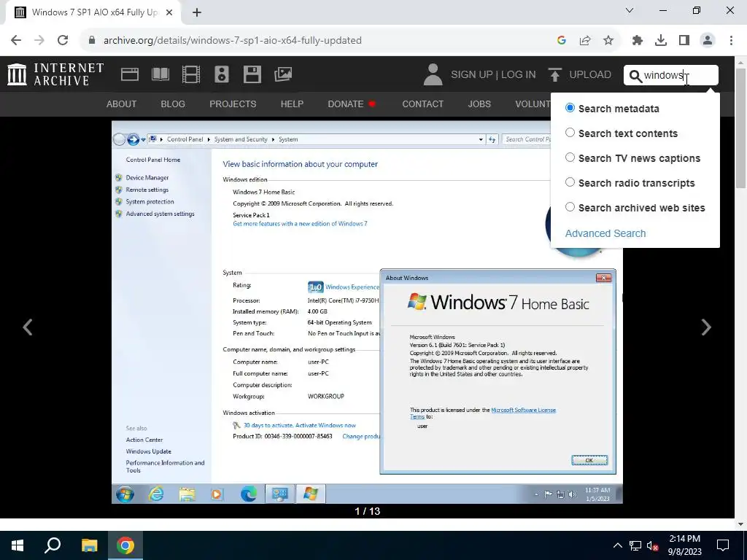Click the SIGN UP link

[472, 75]
